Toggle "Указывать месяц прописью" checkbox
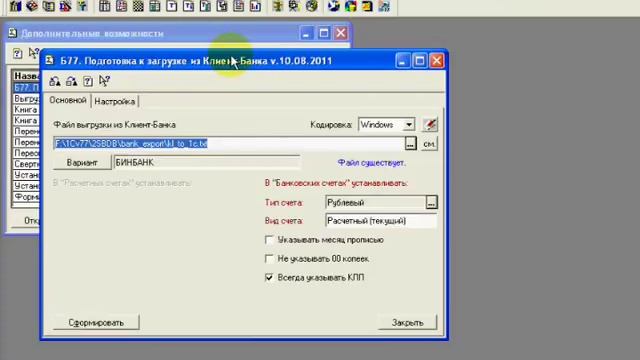This screenshot has width=640, height=360. click(269, 240)
